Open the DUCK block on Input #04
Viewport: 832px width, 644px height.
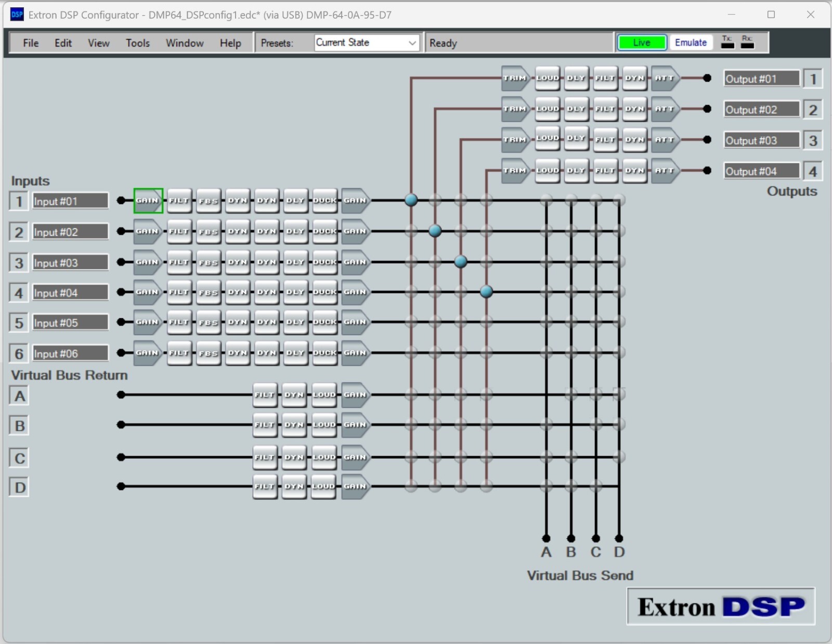324,292
